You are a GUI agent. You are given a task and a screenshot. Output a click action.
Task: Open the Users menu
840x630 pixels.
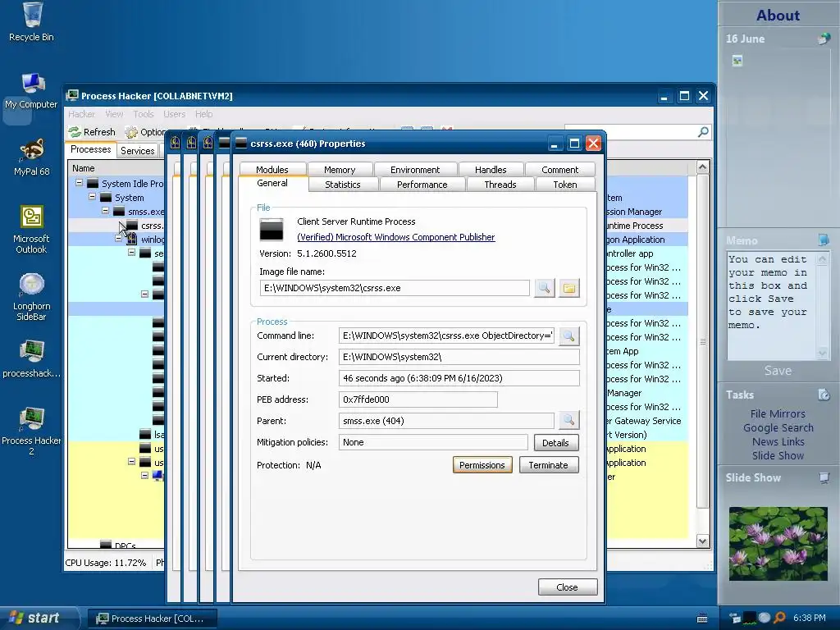pos(174,114)
